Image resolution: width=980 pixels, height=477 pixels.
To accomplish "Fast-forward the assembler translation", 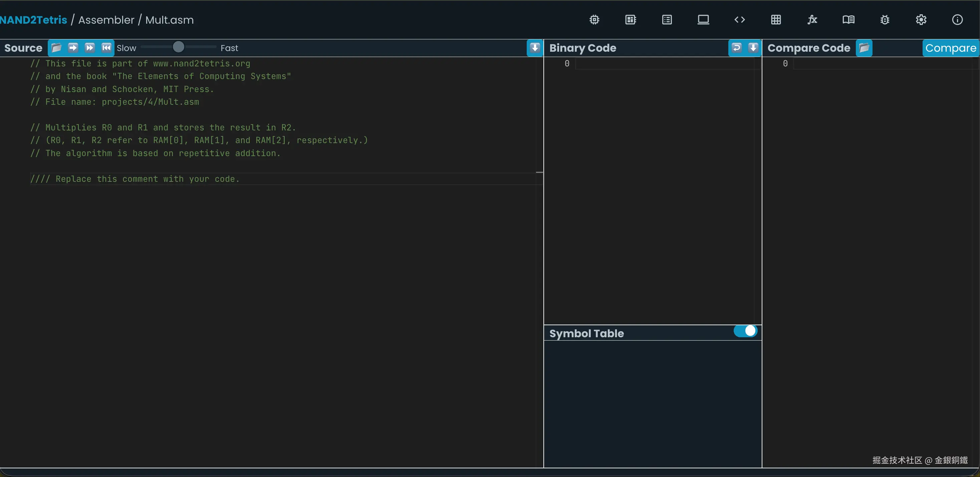I will click(x=90, y=48).
